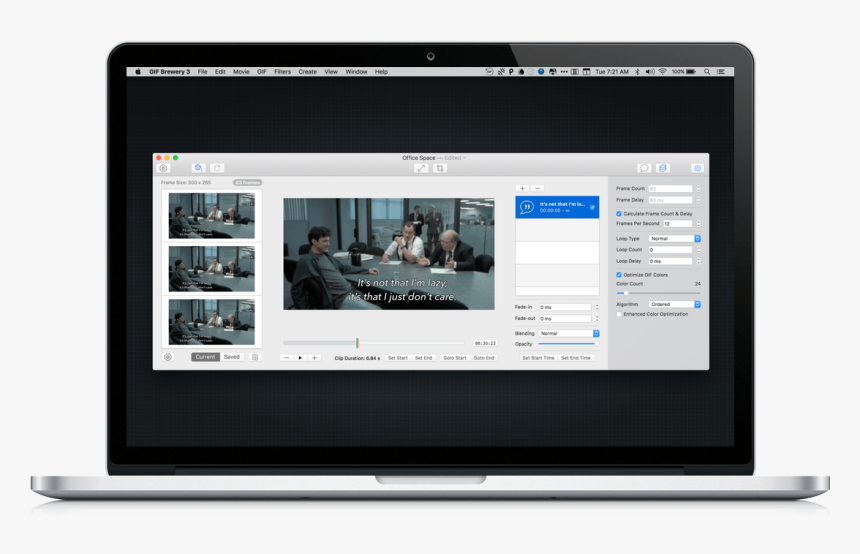The height and width of the screenshot is (554, 860).
Task: Open the Filters menu
Action: [x=282, y=72]
